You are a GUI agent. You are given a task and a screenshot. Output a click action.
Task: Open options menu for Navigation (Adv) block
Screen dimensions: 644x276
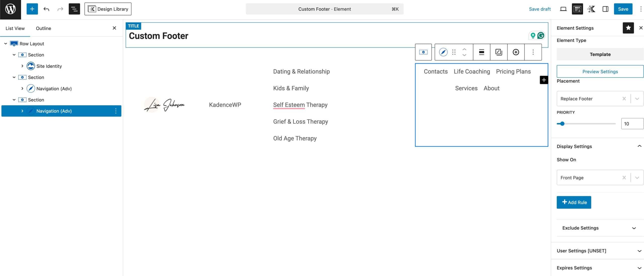[x=116, y=111]
